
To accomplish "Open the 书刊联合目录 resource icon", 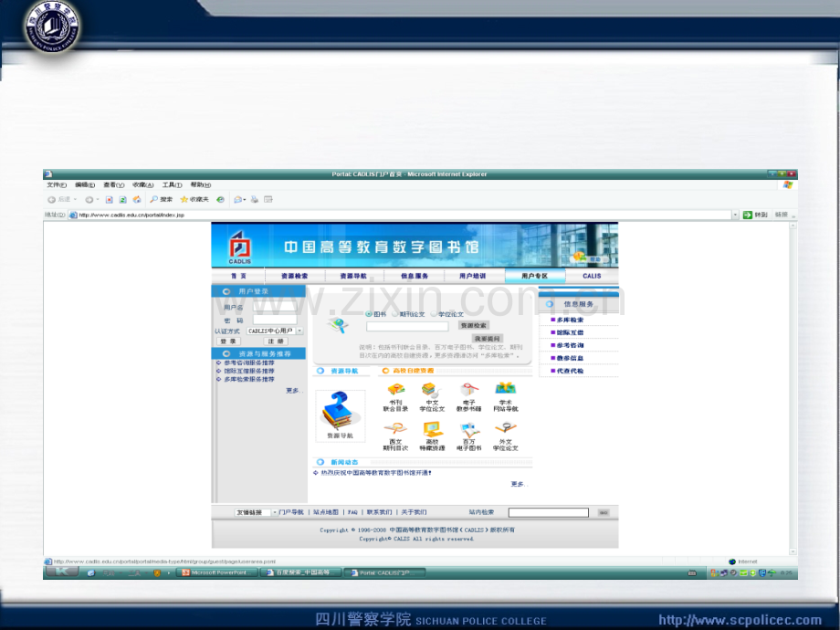I will (x=395, y=391).
